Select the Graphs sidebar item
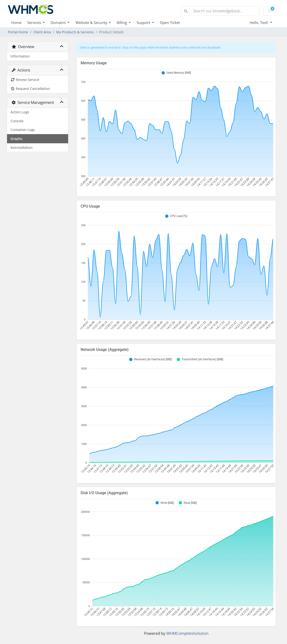Image resolution: width=287 pixels, height=644 pixels. (x=37, y=139)
